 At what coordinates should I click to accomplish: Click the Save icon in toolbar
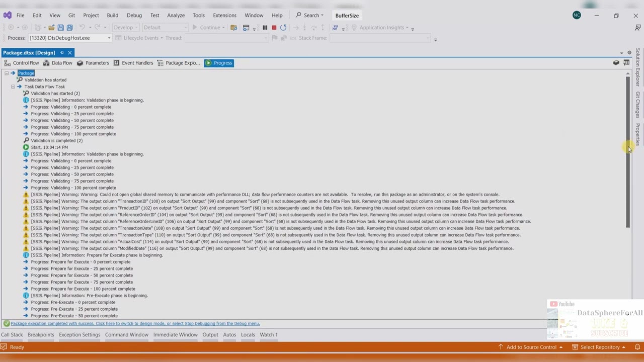60,28
